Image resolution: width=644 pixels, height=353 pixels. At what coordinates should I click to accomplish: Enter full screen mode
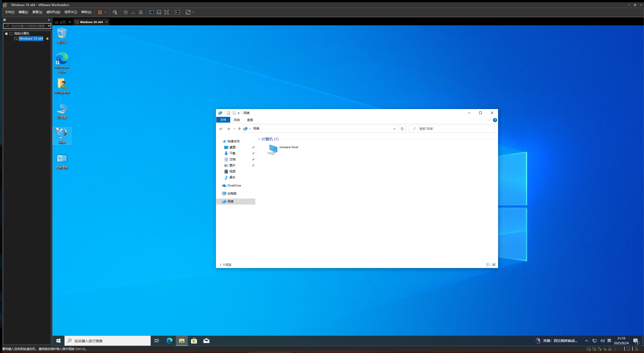[x=167, y=12]
